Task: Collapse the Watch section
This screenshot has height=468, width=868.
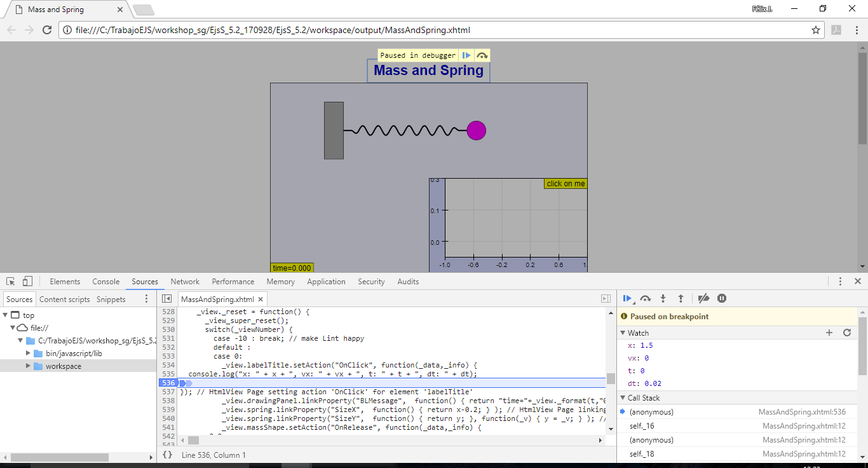Action: pos(623,333)
